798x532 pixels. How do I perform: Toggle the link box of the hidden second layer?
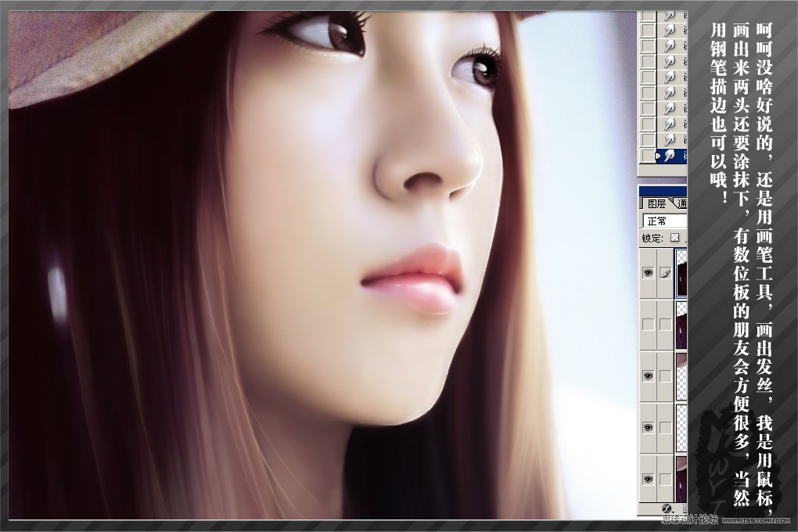pyautogui.click(x=665, y=324)
